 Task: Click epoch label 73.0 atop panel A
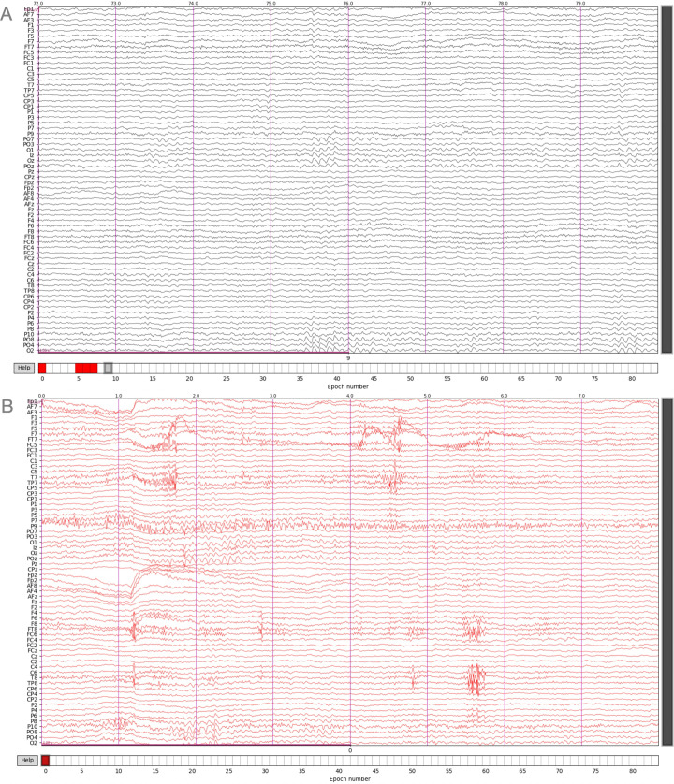[115, 4]
